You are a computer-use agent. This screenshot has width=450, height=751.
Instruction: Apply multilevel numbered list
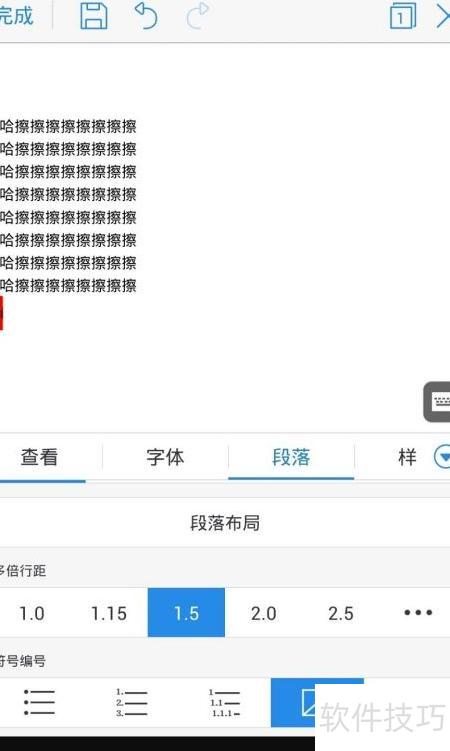[x=224, y=703]
